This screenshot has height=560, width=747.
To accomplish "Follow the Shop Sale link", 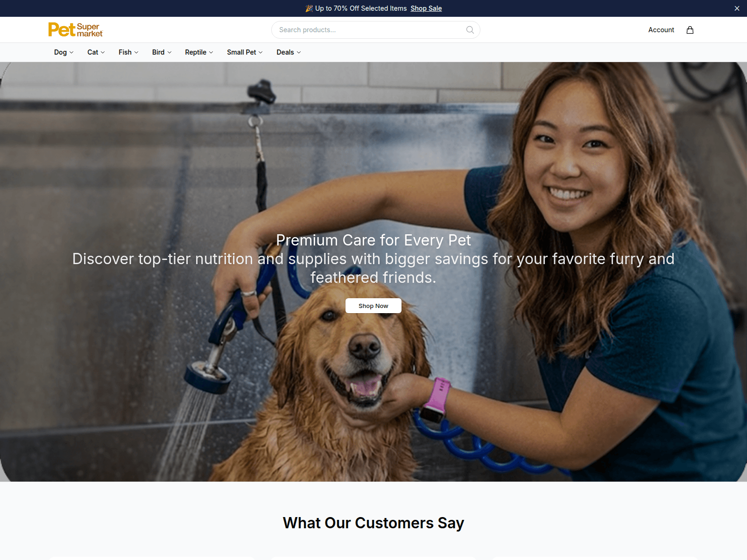I will (426, 8).
